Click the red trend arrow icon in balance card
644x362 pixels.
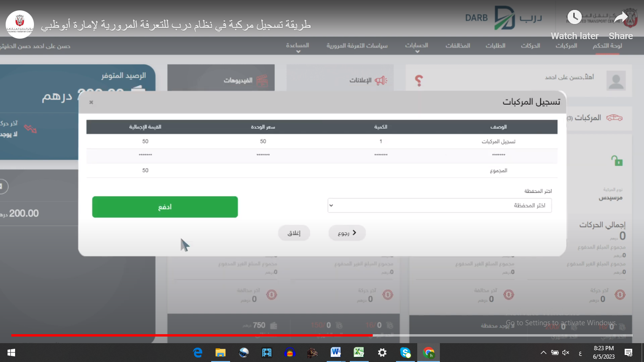tap(30, 129)
